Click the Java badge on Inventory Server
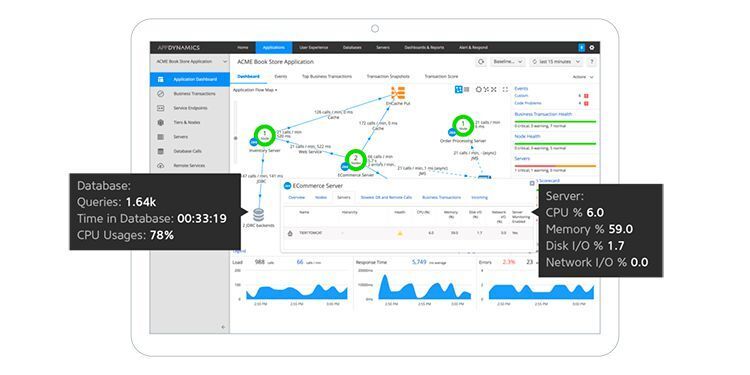The height and width of the screenshot is (375, 750). (x=253, y=142)
